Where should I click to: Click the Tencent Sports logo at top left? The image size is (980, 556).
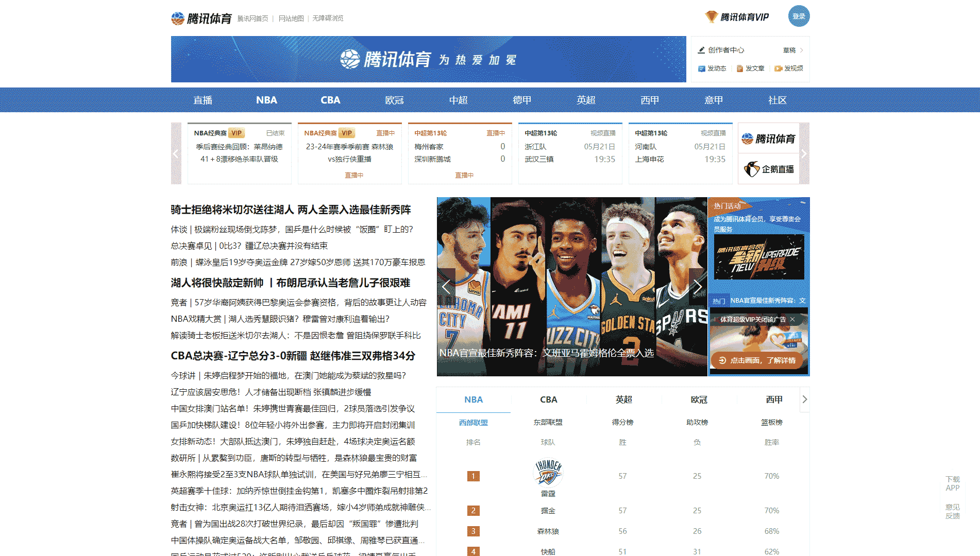(x=201, y=19)
